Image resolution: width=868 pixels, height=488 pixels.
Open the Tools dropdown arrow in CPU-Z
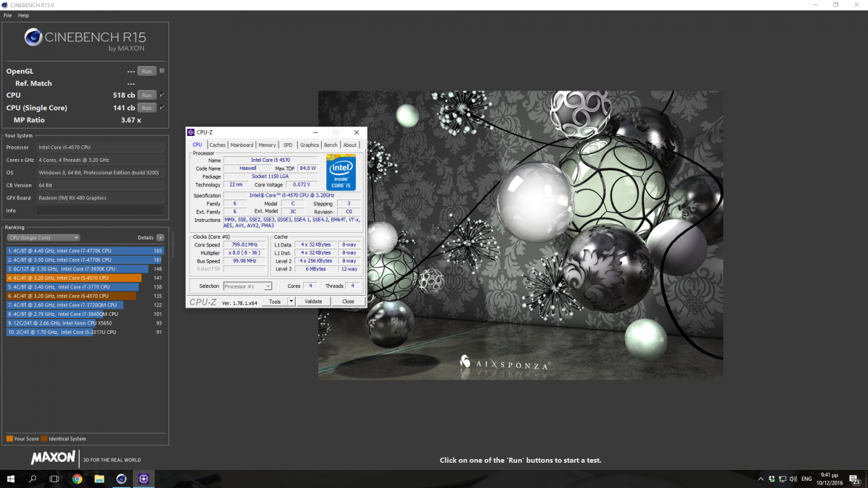[292, 301]
